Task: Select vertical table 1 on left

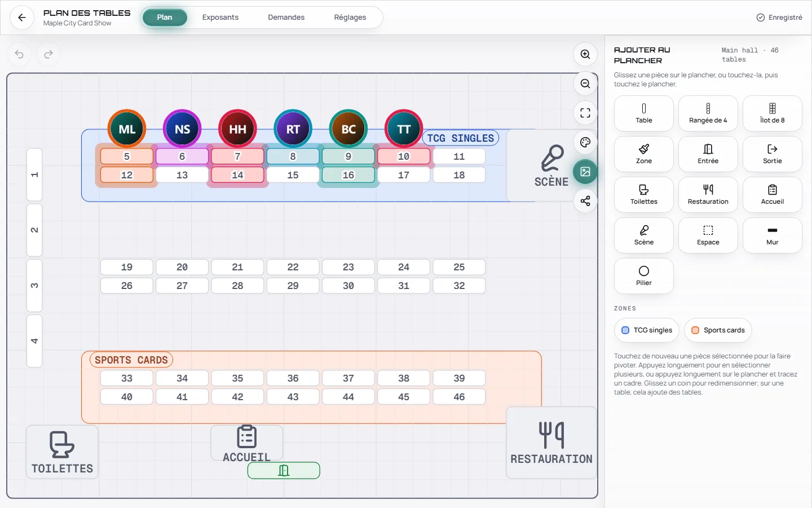Action: tap(34, 174)
